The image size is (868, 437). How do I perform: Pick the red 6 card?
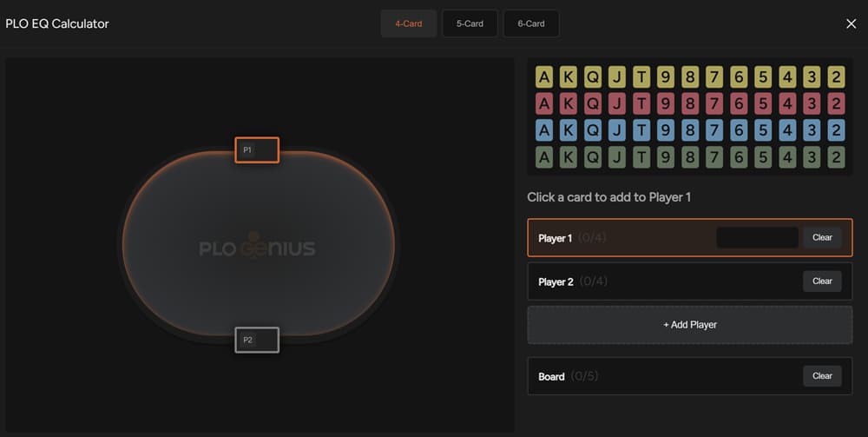[739, 103]
